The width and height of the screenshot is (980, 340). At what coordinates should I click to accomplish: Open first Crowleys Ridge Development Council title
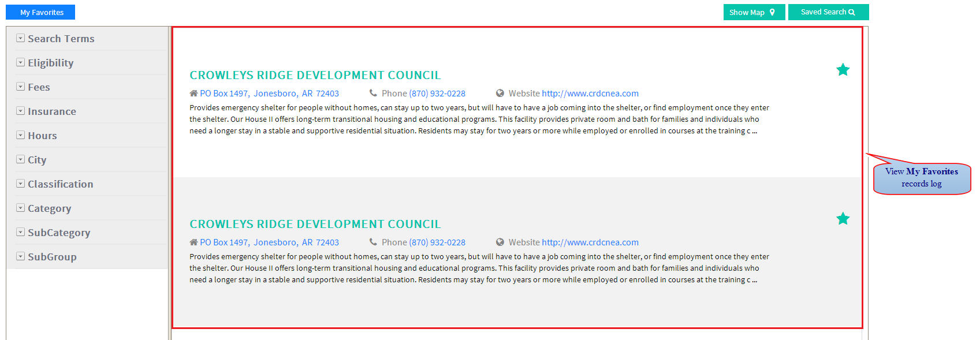(315, 75)
